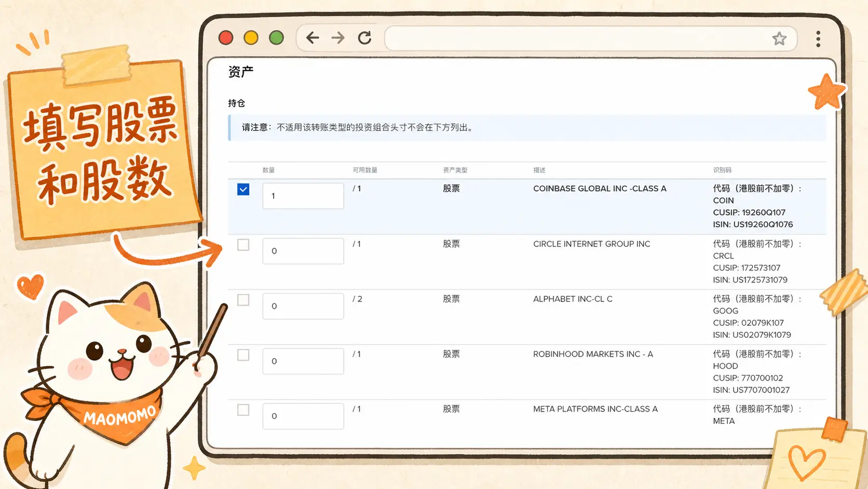Click the 识别码 column header

pyautogui.click(x=722, y=170)
